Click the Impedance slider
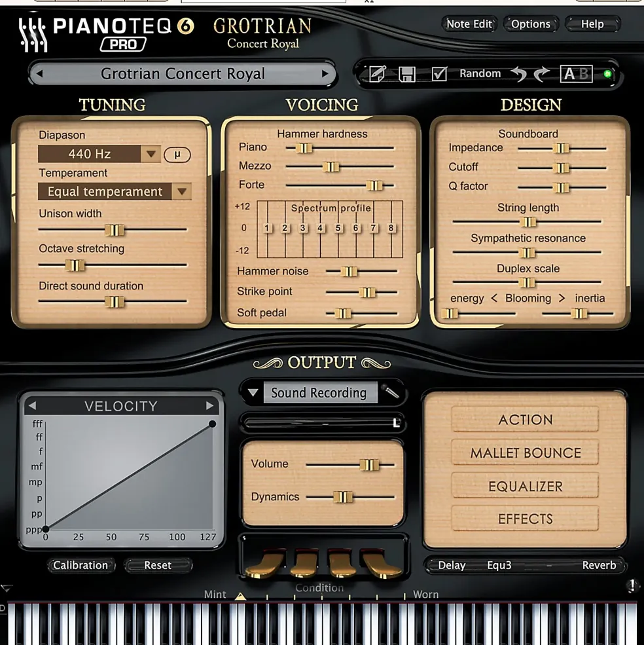Viewport: 644px width, 645px height. [x=562, y=148]
